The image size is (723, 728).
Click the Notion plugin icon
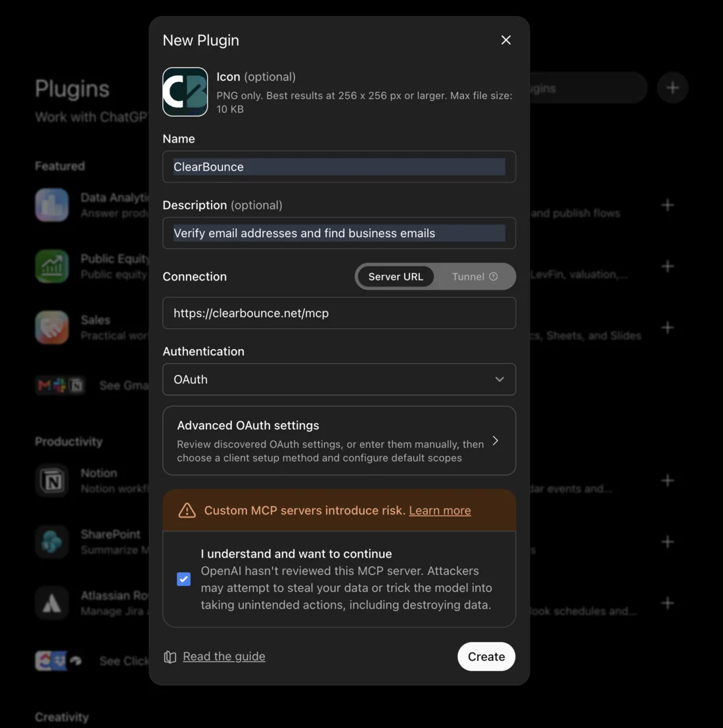click(x=51, y=480)
